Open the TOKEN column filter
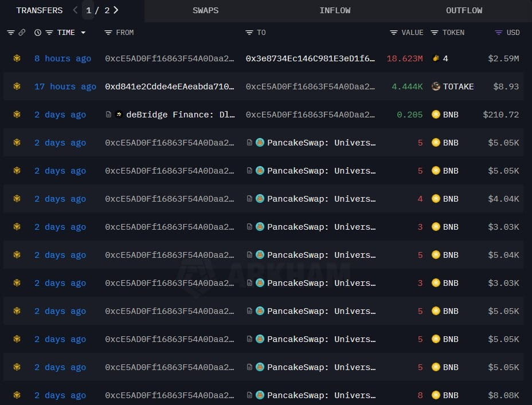This screenshot has width=532, height=405. tap(435, 33)
